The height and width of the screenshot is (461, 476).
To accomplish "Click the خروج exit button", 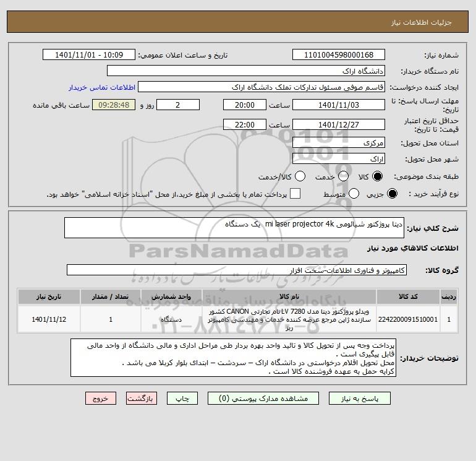I will pyautogui.click(x=101, y=399).
